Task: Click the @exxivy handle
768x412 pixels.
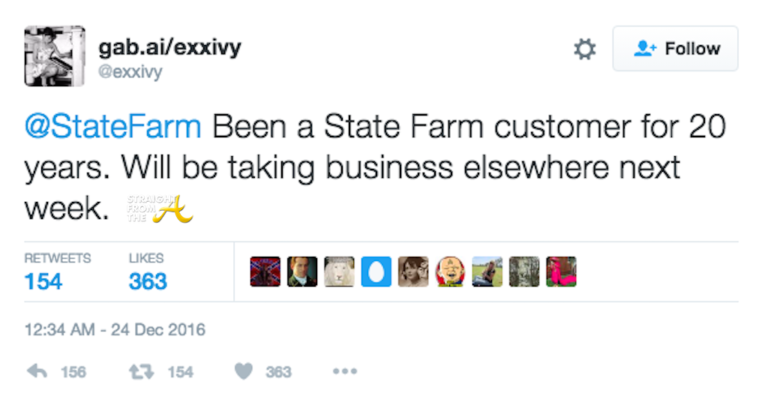Action: point(130,71)
